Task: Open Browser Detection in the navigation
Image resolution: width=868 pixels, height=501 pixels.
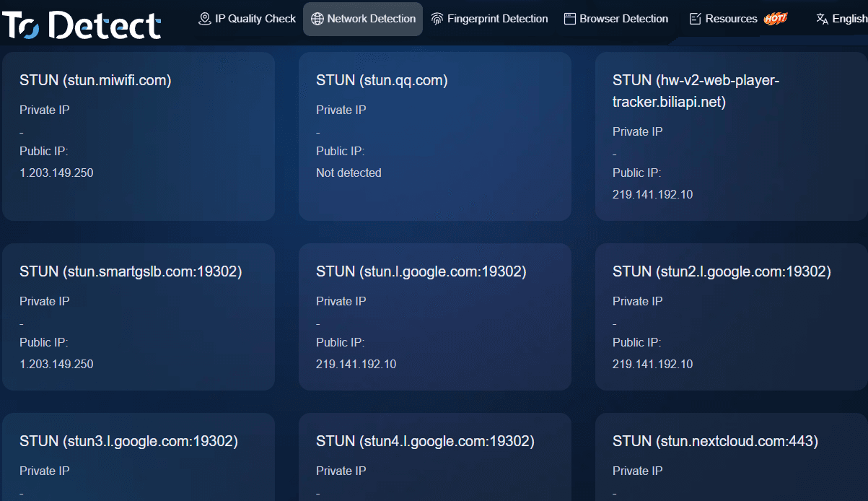Action: click(x=615, y=19)
